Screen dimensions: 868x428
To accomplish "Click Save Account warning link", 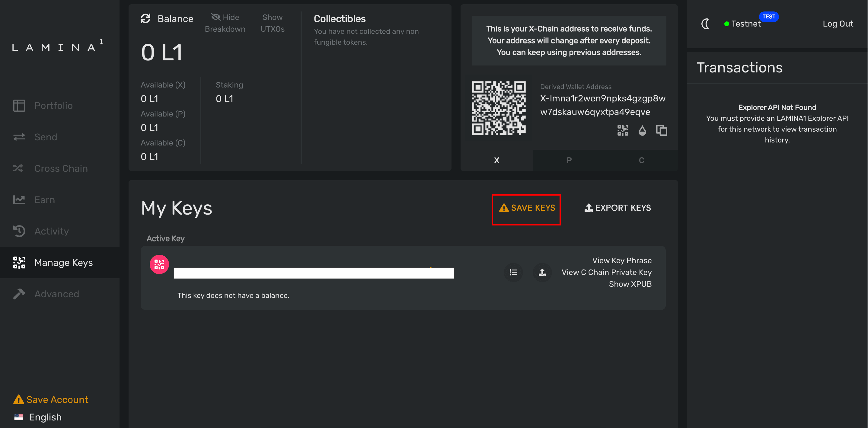I will pos(51,399).
